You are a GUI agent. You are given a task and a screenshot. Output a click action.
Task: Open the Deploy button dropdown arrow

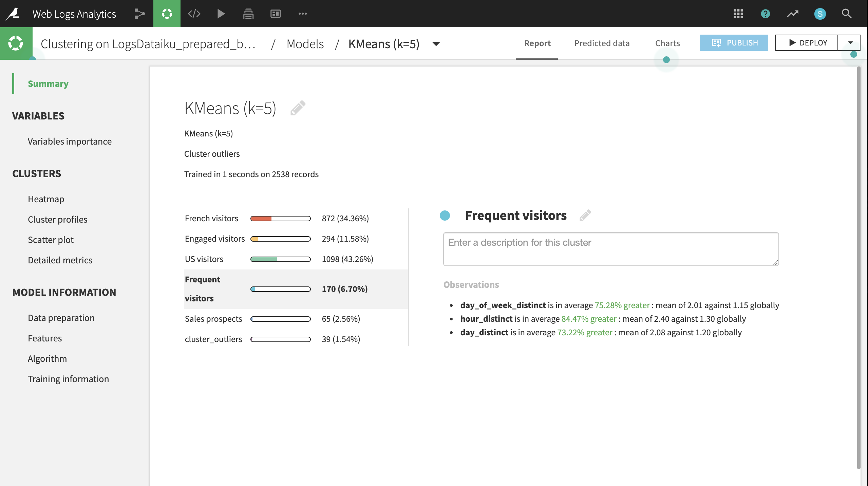850,43
